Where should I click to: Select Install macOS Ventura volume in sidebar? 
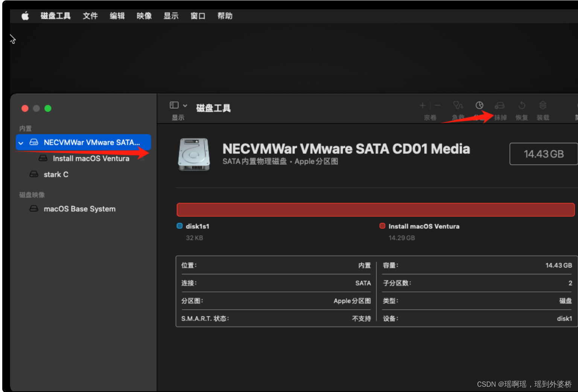[91, 158]
